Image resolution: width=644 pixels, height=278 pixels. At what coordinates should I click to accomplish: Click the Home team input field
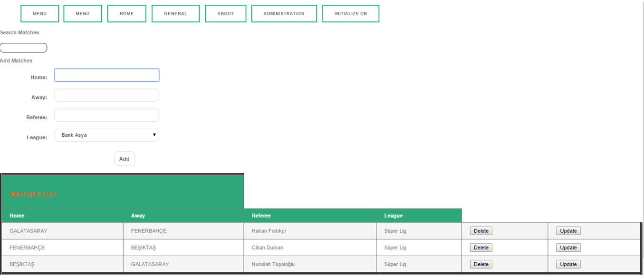pos(106,75)
